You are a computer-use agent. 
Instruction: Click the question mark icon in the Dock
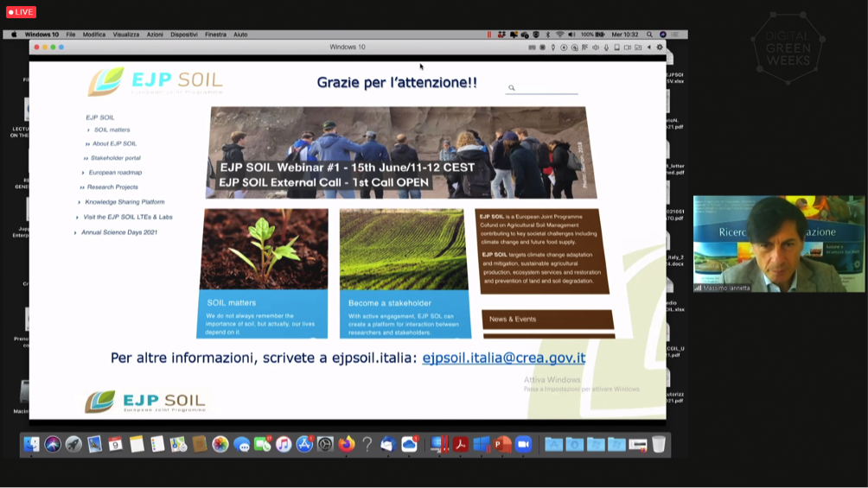(367, 444)
